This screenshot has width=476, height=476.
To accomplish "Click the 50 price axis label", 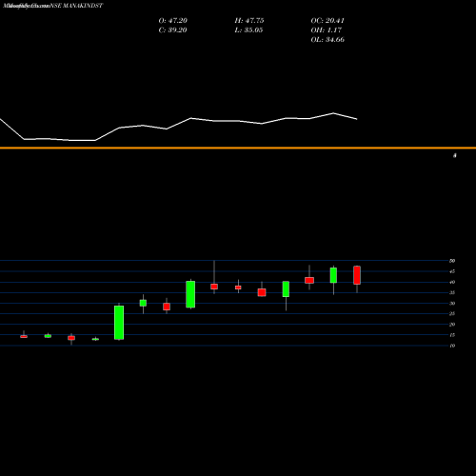I will 452,261.
